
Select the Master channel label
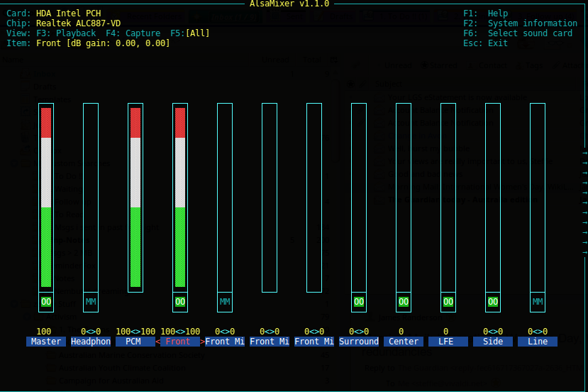[46, 342]
